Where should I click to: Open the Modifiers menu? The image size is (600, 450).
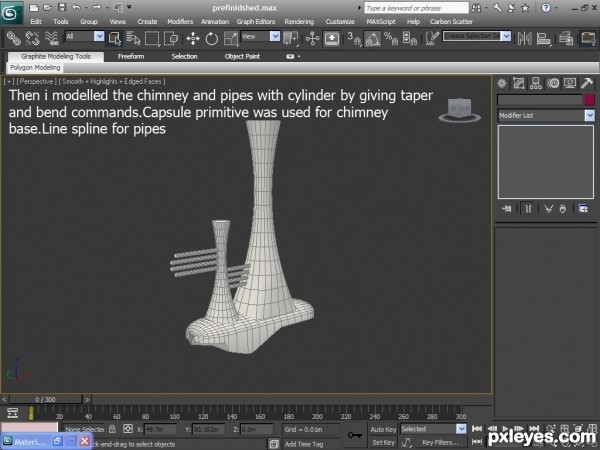click(180, 22)
